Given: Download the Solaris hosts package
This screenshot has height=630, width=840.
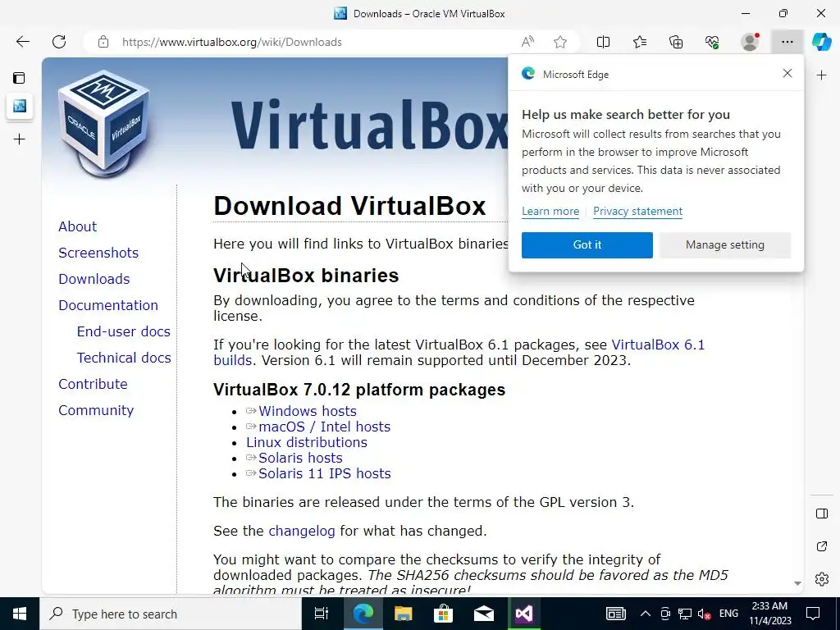Looking at the screenshot, I should pyautogui.click(x=300, y=458).
